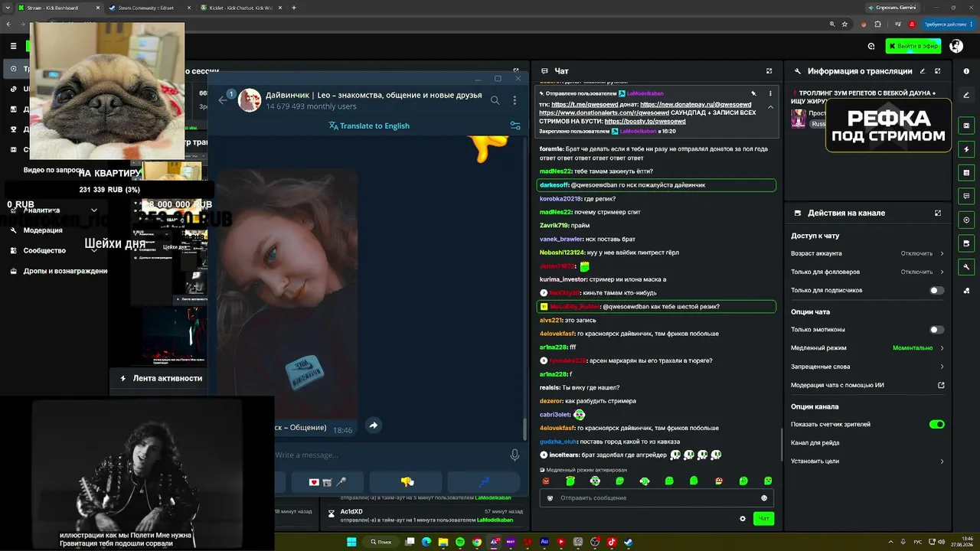The image size is (980, 551).
Task: Click the Выйти в эфир button
Action: (913, 46)
